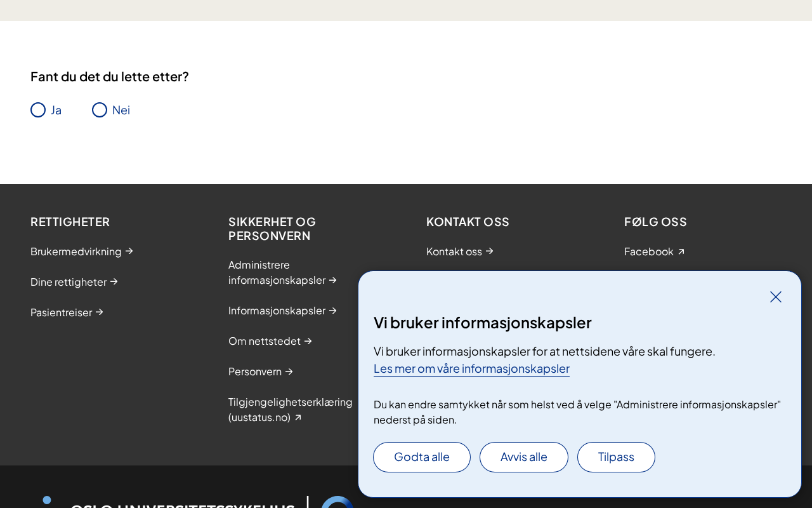
Task: Select the 'Ja' radio button
Action: click(38, 110)
